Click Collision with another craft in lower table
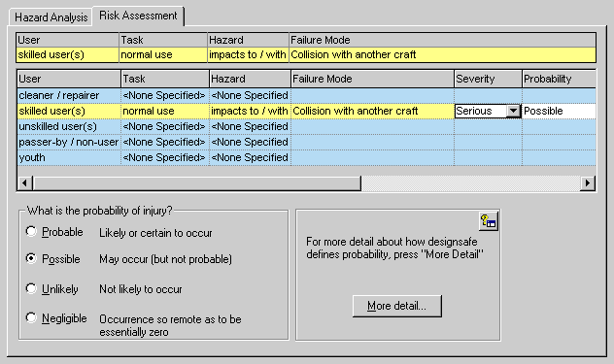The image size is (614, 364). click(x=372, y=111)
